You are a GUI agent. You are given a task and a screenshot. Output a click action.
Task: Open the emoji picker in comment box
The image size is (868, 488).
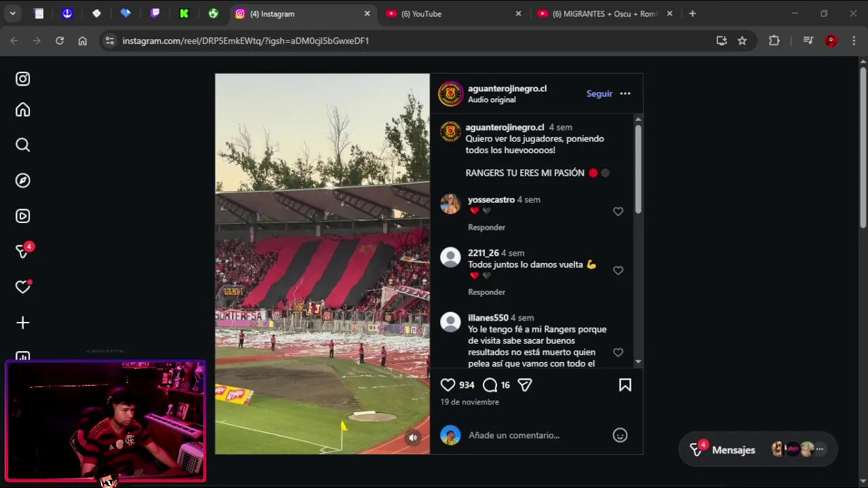[620, 435]
